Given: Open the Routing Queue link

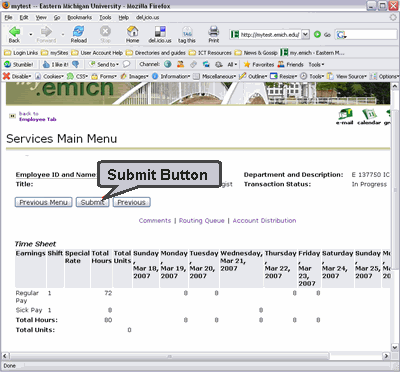Looking at the screenshot, I should [201, 221].
